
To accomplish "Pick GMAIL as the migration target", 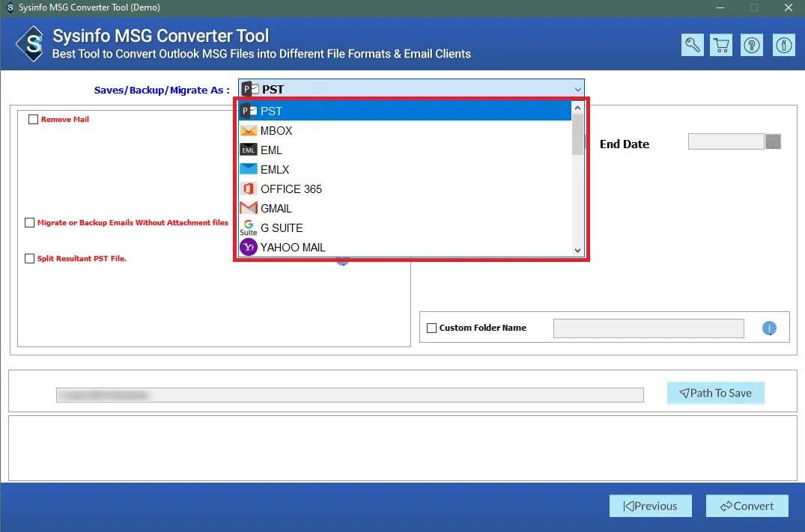I will point(276,209).
